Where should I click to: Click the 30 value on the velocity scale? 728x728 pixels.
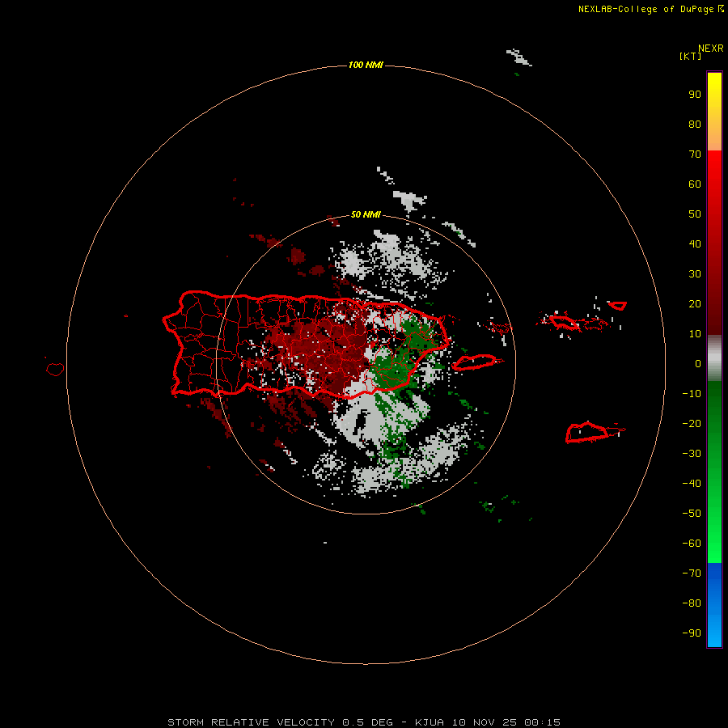point(695,274)
